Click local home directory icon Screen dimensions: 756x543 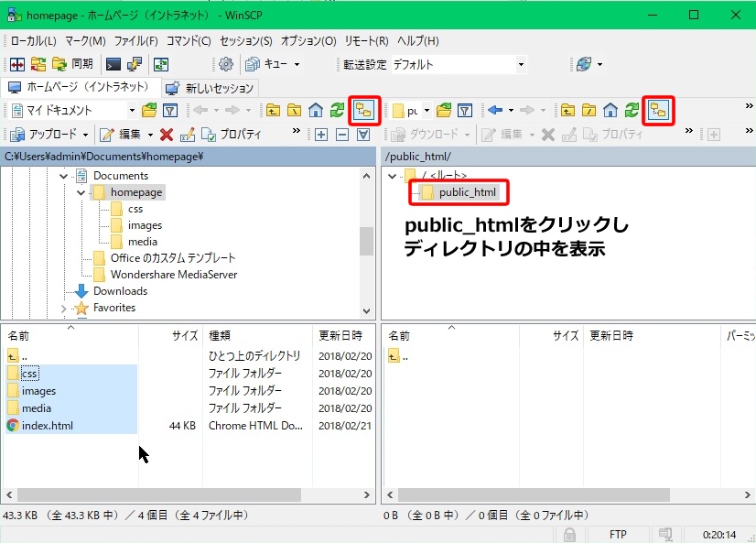pyautogui.click(x=316, y=111)
